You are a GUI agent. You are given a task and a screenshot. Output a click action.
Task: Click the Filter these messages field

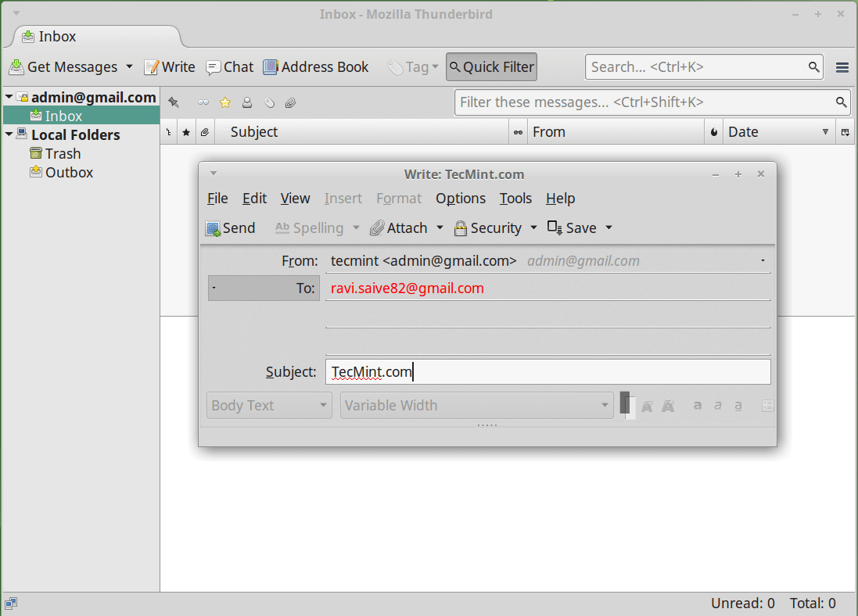click(x=652, y=102)
